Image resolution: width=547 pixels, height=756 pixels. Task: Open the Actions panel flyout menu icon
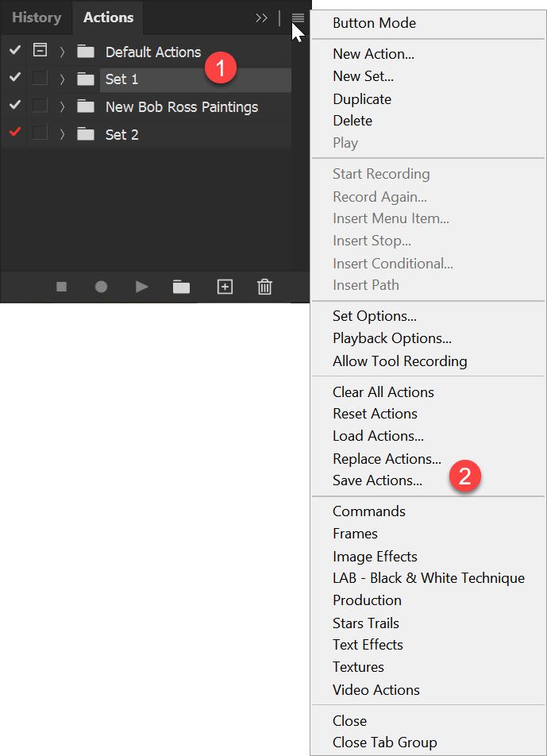click(x=297, y=17)
